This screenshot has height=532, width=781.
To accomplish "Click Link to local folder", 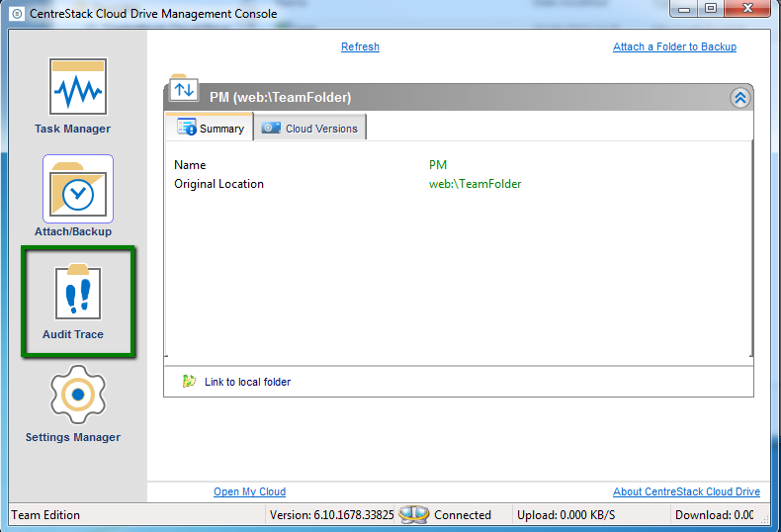I will [247, 382].
